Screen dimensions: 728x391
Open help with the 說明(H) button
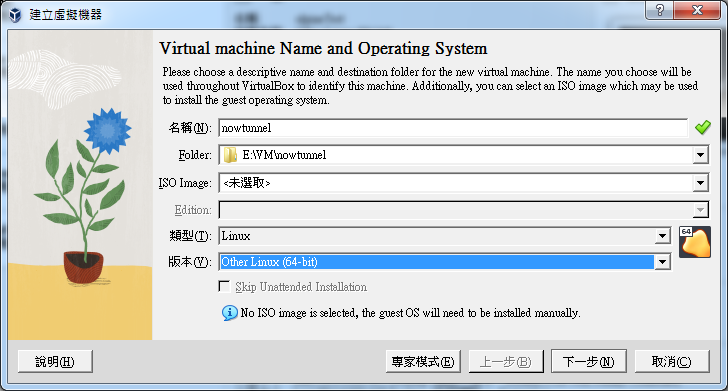coord(55,361)
